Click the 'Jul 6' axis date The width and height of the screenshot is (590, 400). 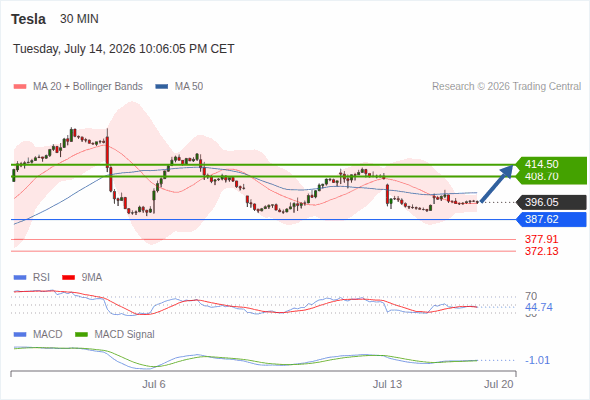pos(154,384)
